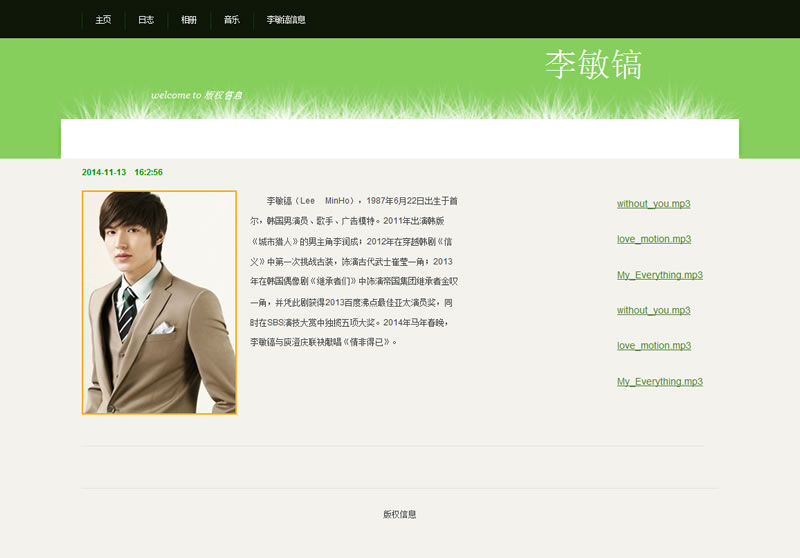The width and height of the screenshot is (800, 558).
Task: Go to the 日志 page
Action: (146, 20)
